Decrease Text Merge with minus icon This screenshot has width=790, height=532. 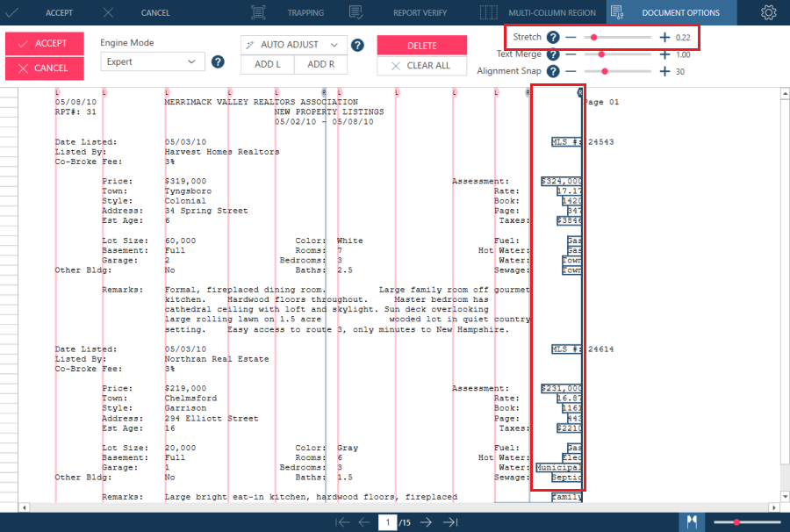(571, 54)
